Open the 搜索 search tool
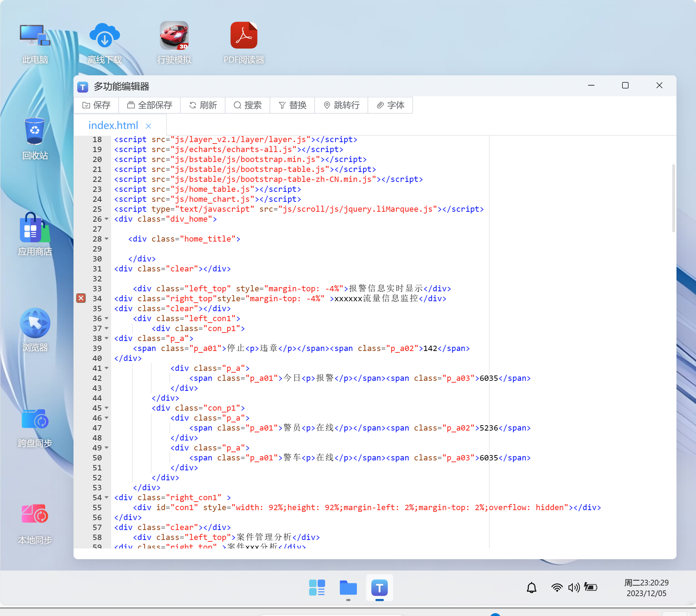 (x=248, y=105)
